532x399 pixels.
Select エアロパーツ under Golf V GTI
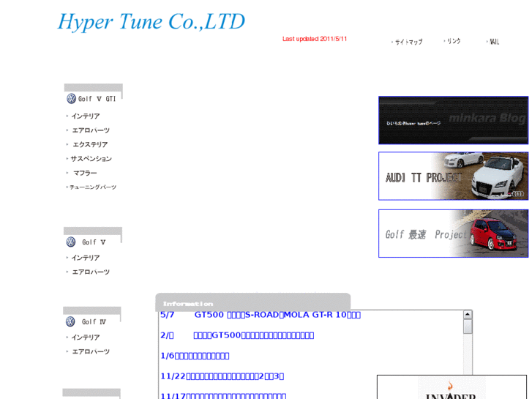point(91,130)
